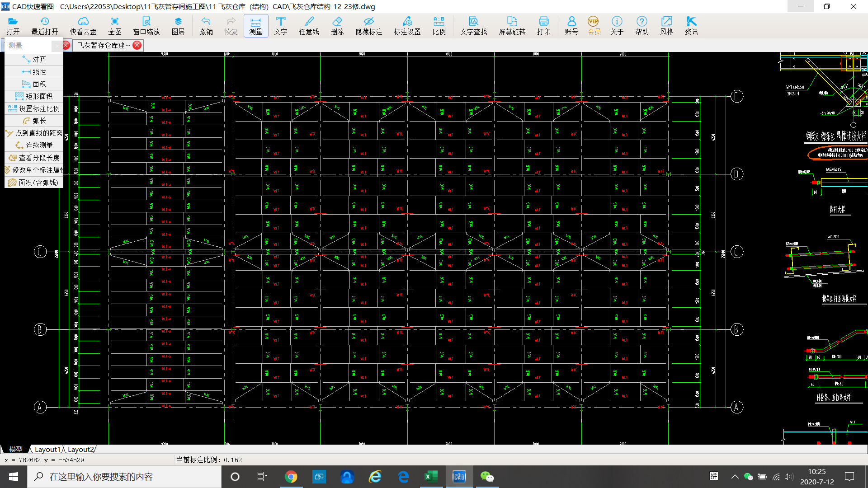Open the network status tray icon
Image resolution: width=868 pixels, height=488 pixels.
click(x=776, y=477)
